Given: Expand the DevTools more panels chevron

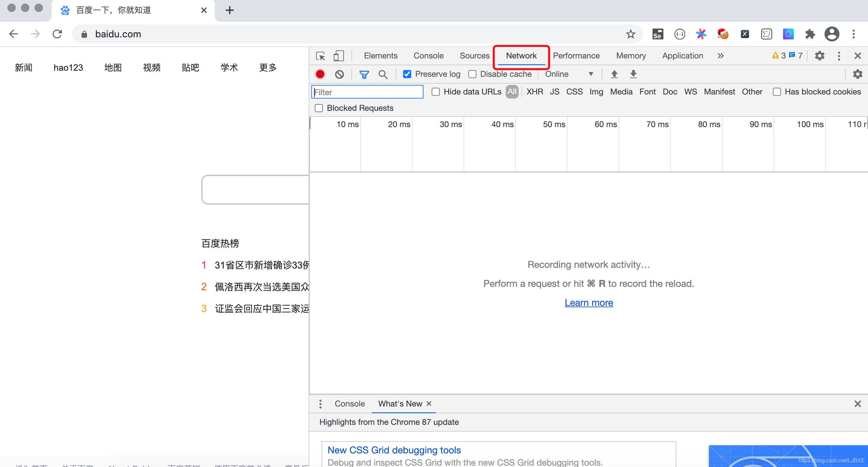Looking at the screenshot, I should click(720, 55).
